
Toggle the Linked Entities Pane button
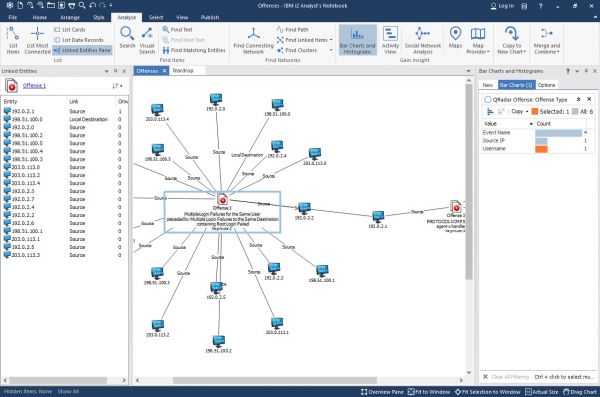click(82, 50)
